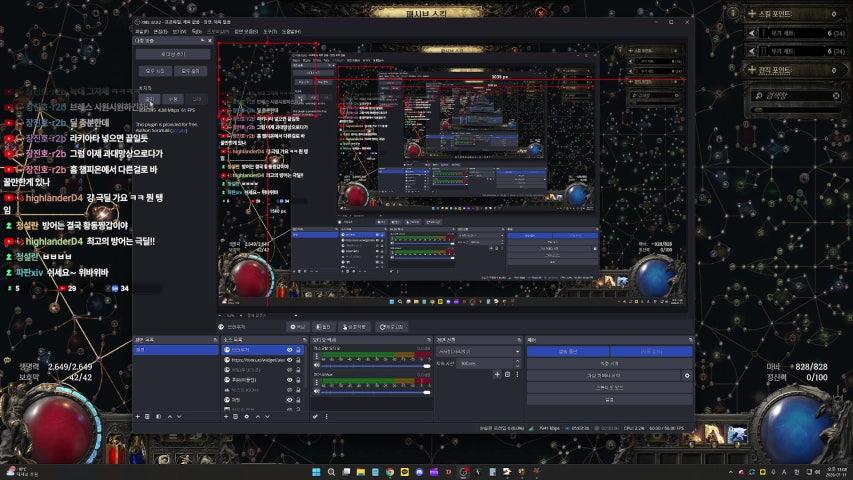Viewport: 853px width, 480px height.
Task: Move selected source up in sources list
Action: (257, 416)
